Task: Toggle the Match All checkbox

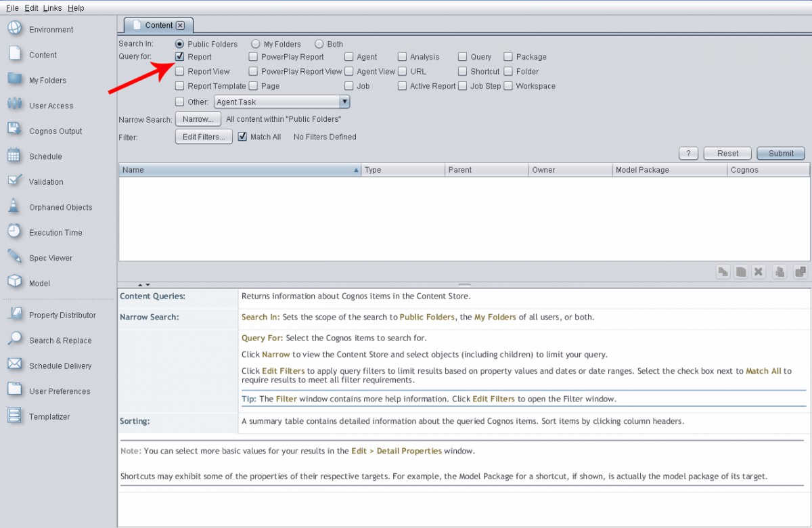Action: 243,136
